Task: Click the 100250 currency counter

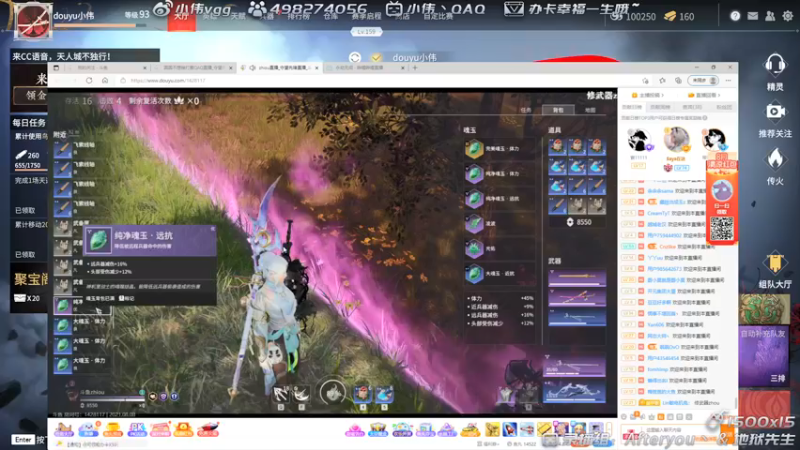Action: pos(634,16)
